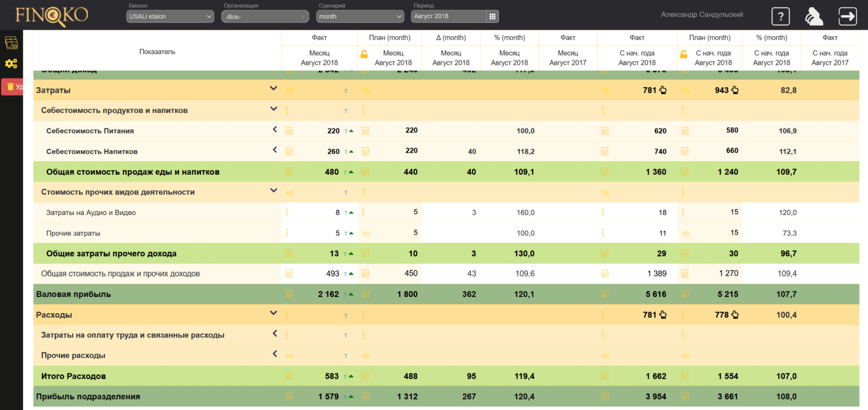The image size is (868, 410).
Task: Click the hand pointer icon beside 943
Action: point(735,90)
